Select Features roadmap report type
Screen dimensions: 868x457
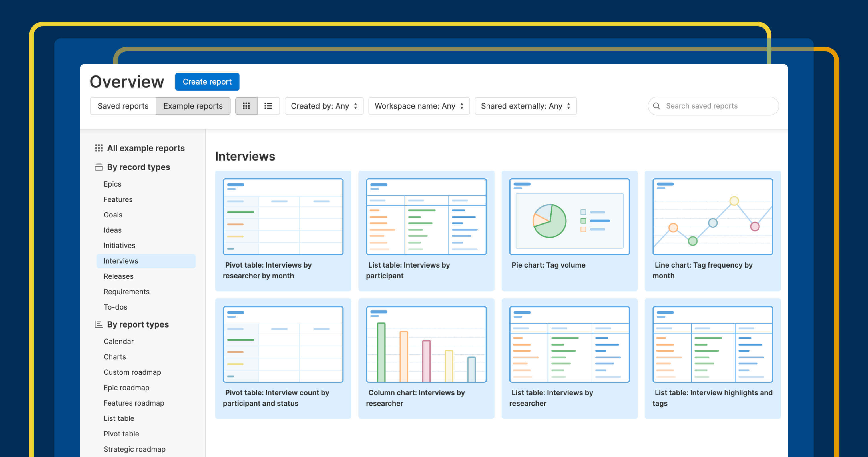pos(134,403)
